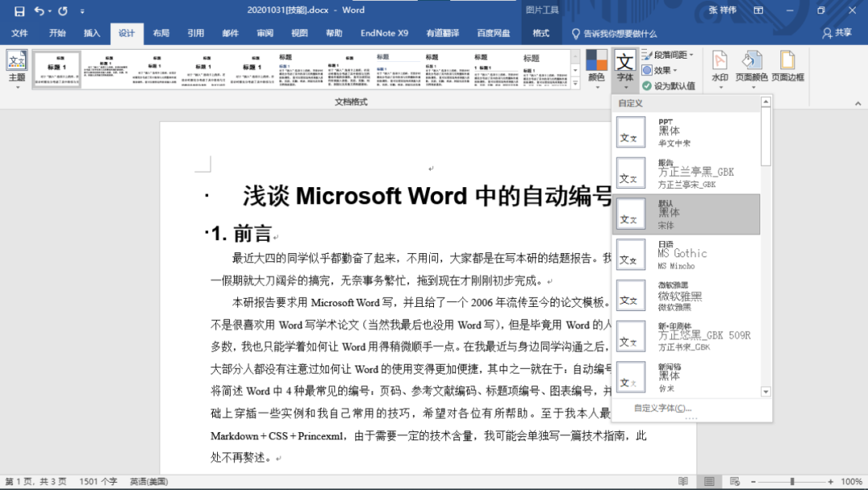Viewport: 868px width, 490px height.
Task: Open the Picture Format (格式) tab
Action: tap(541, 33)
